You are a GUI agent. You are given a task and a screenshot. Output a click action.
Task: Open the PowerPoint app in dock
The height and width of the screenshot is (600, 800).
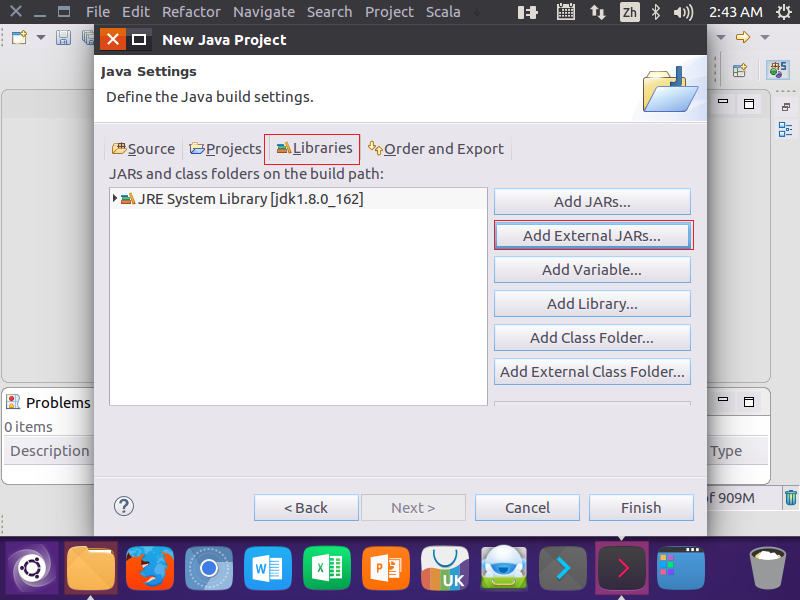coord(386,568)
